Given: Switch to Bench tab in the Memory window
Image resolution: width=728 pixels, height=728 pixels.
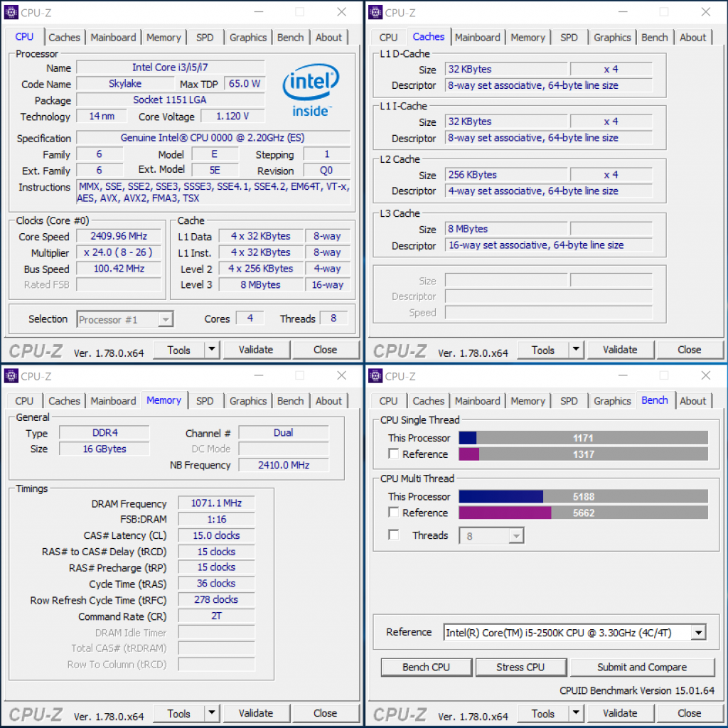Looking at the screenshot, I should tap(290, 401).
